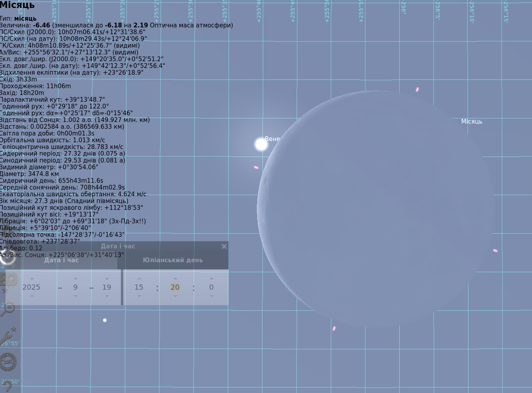This screenshot has height=393, width=532.
Task: Click the year field showing 2025
Action: coord(31,287)
